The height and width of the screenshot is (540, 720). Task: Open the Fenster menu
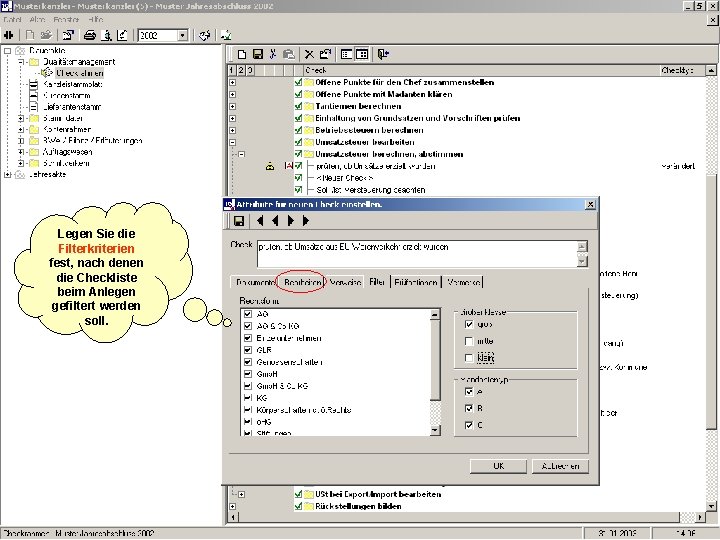pyautogui.click(x=66, y=20)
